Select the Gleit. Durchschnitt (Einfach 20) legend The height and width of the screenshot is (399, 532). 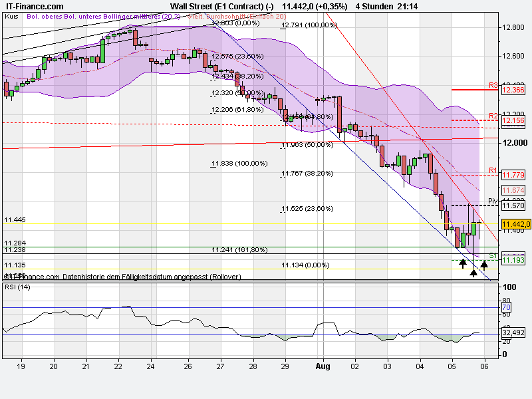pos(237,16)
